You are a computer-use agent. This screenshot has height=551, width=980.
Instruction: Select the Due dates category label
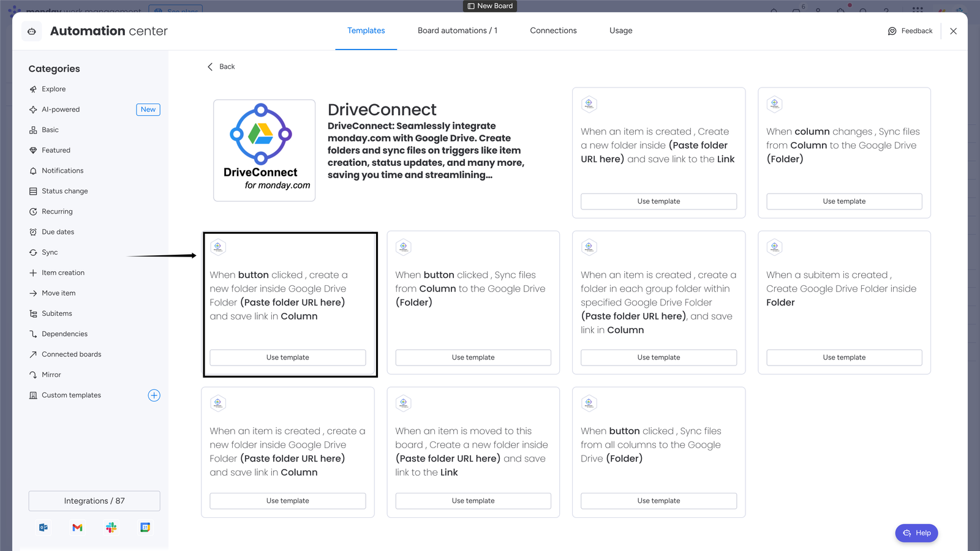(58, 232)
